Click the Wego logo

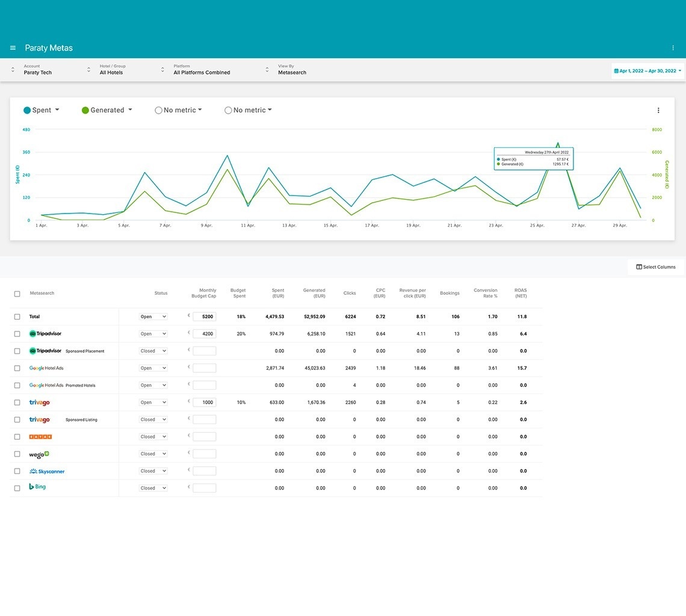pyautogui.click(x=39, y=454)
